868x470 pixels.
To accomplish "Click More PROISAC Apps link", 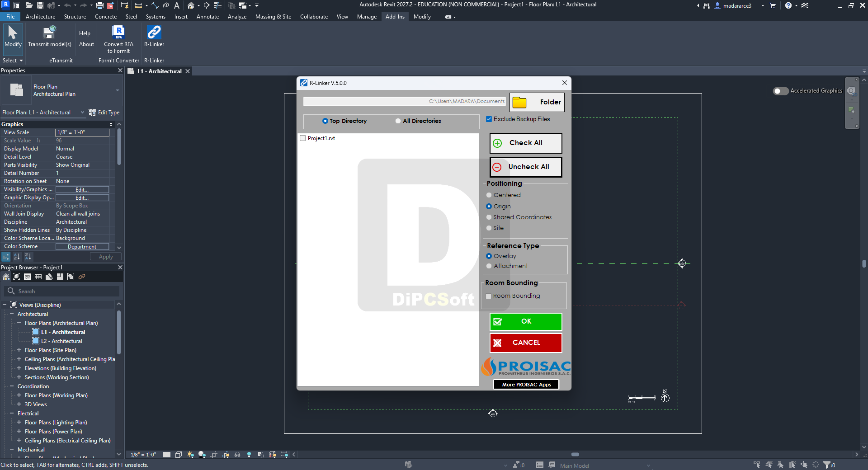I will 526,385.
